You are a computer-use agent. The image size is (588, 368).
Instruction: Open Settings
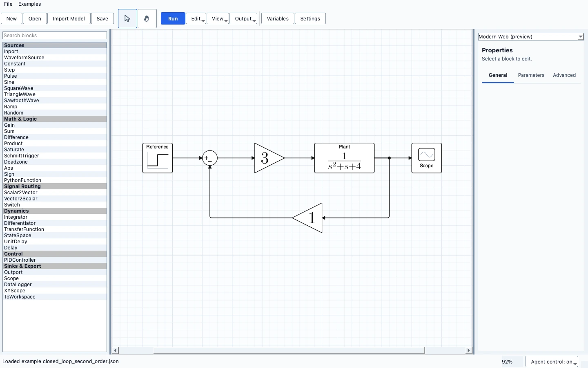pyautogui.click(x=310, y=19)
